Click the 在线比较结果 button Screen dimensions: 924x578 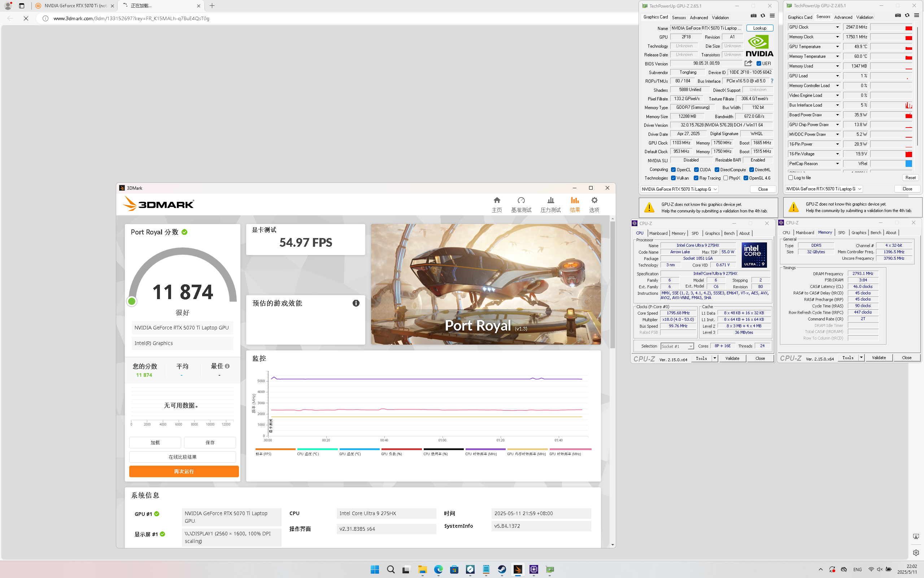pos(183,457)
